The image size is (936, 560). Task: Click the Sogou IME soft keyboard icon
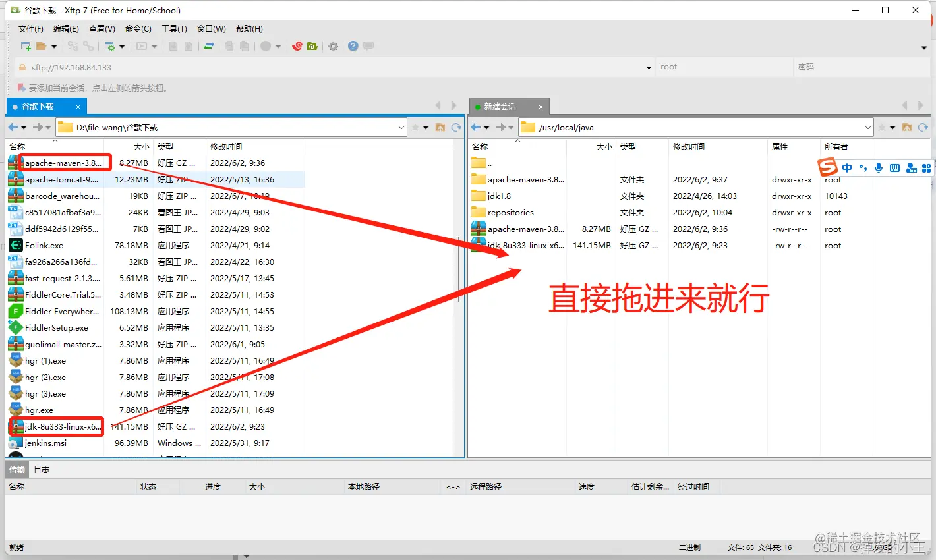[x=894, y=168]
